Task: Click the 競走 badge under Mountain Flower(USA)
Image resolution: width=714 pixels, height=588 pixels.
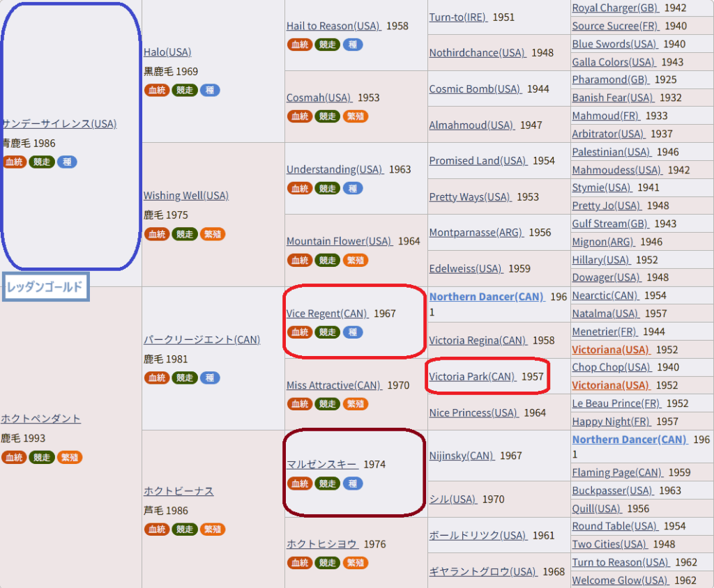Action: coord(327,260)
